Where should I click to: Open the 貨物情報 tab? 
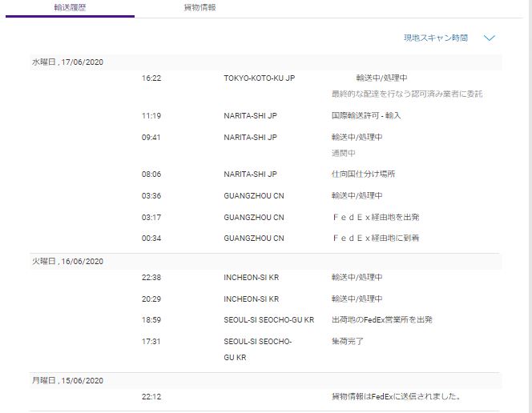tap(199, 7)
